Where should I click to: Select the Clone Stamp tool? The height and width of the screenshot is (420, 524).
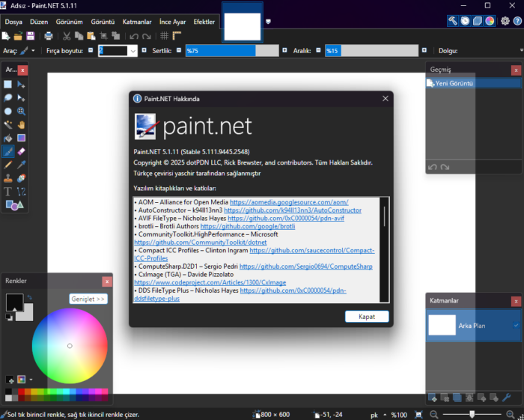click(x=7, y=178)
